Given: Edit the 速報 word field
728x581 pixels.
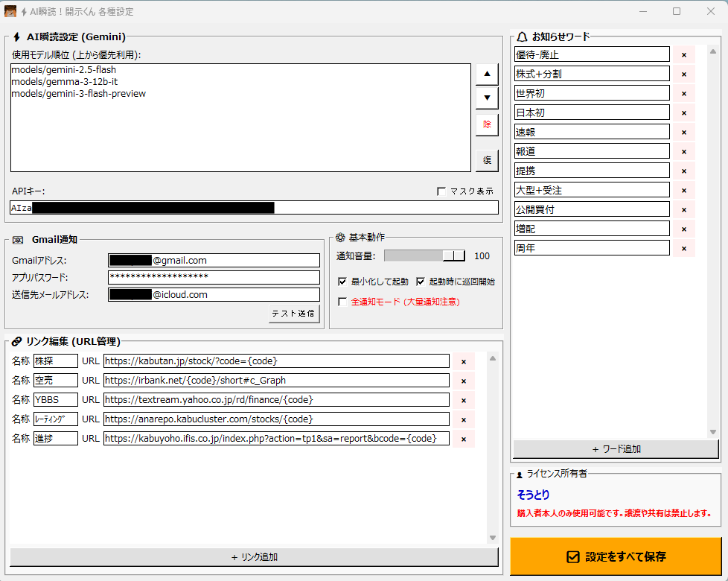Looking at the screenshot, I should click(592, 132).
